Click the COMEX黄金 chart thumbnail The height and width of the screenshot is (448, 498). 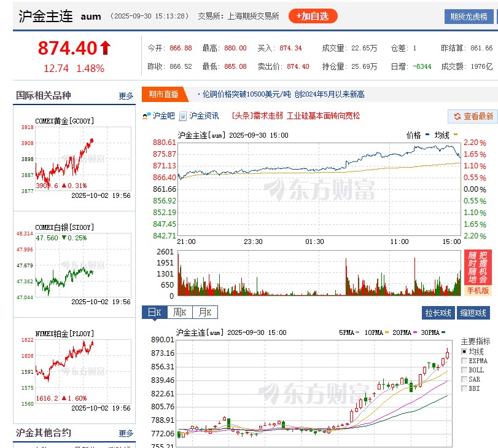(x=74, y=154)
